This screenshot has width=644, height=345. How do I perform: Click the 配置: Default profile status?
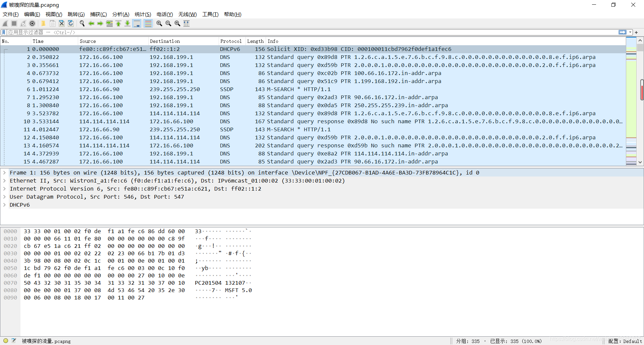[x=625, y=341]
